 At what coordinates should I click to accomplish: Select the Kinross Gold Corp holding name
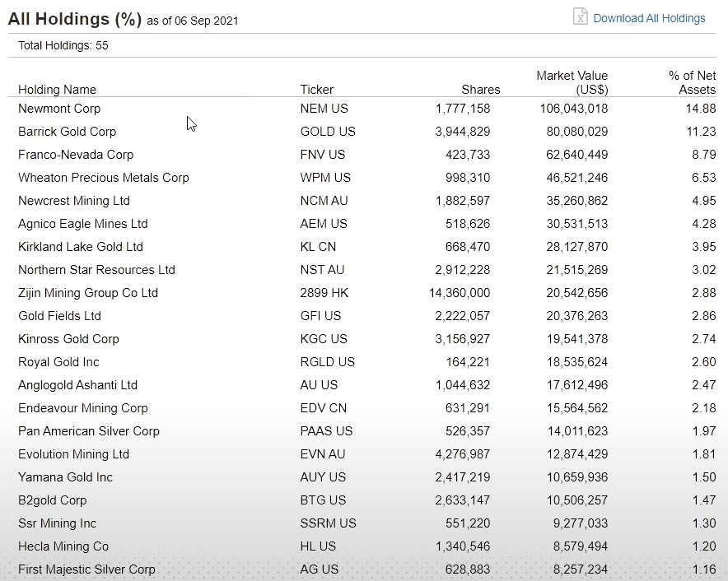pos(68,339)
